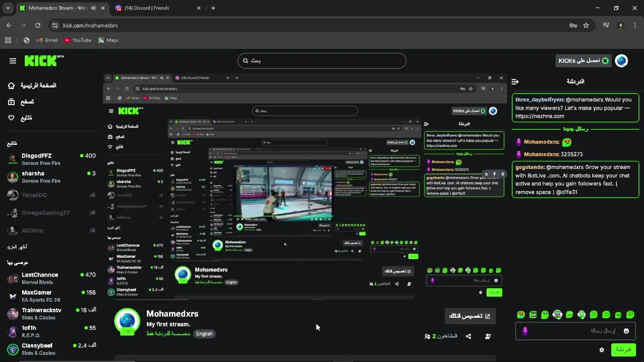Open the Browse (تصفح) sidebar item
Image resolution: width=644 pixels, height=362 pixels.
(x=21, y=102)
